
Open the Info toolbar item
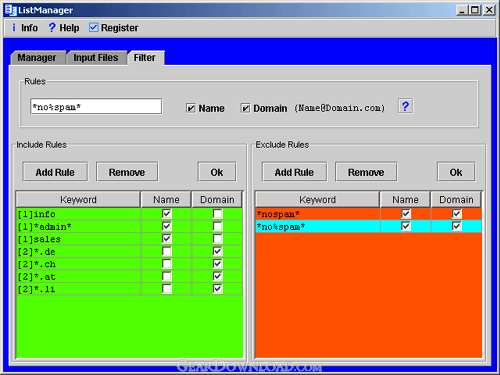[x=25, y=28]
